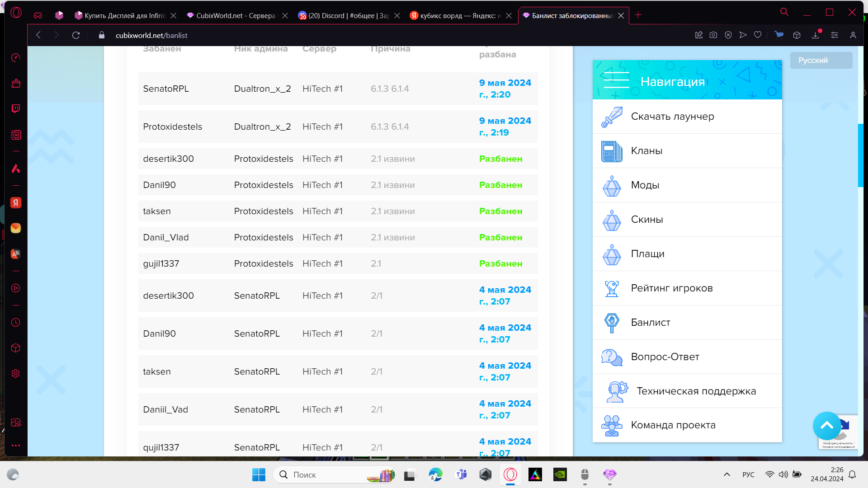Open the Русский language dropdown
Viewport: 868px width, 488px height.
click(821, 60)
